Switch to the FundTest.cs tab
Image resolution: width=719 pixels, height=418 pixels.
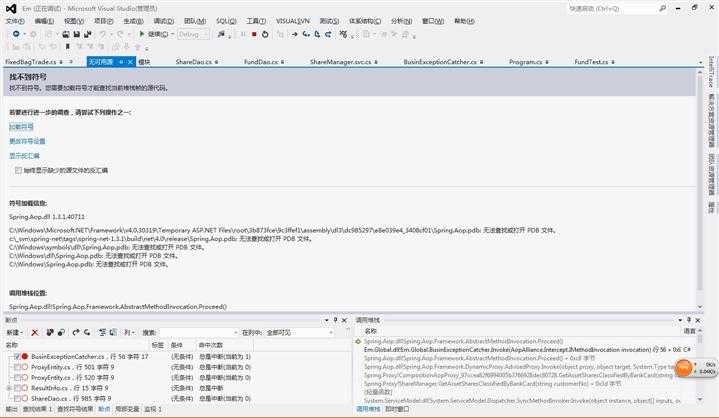[591, 61]
